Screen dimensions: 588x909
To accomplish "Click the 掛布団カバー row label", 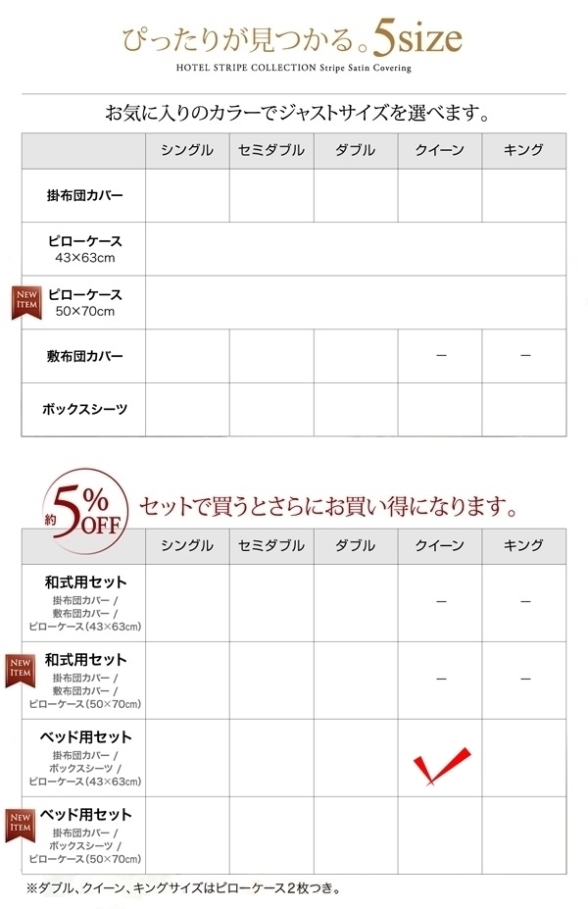I will pos(84,195).
